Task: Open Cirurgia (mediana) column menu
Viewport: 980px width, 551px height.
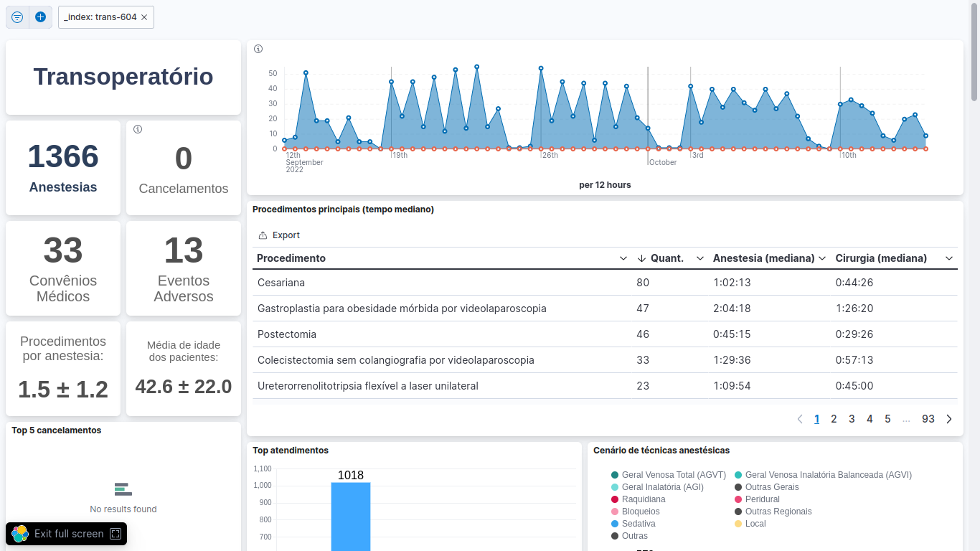Action: pyautogui.click(x=949, y=258)
